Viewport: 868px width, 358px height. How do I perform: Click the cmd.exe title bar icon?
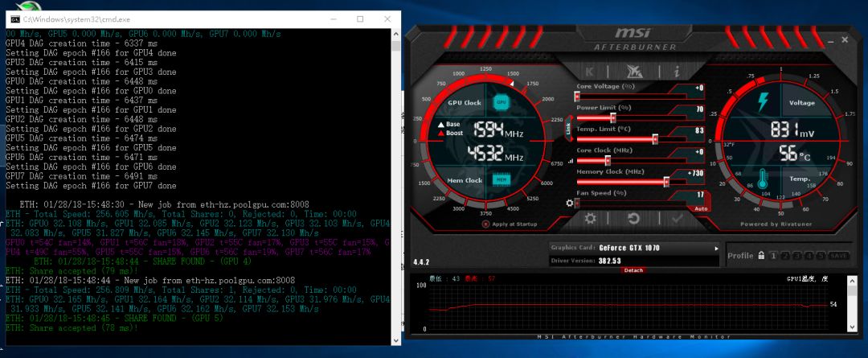tap(15, 19)
